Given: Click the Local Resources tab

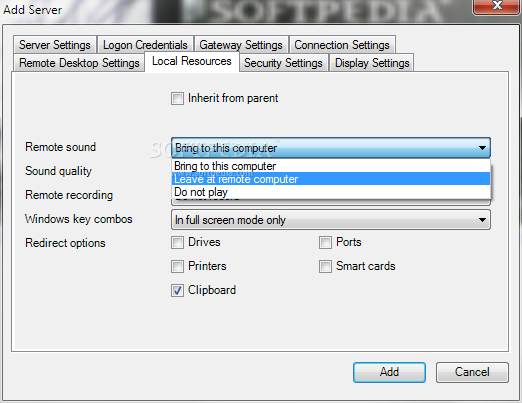Looking at the screenshot, I should 192,61.
